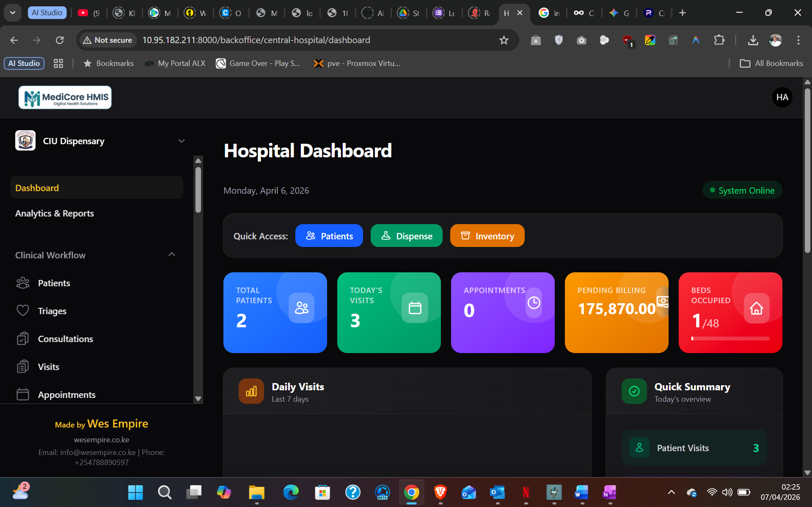The height and width of the screenshot is (507, 812).
Task: Click the Quick Summary checkmark icon
Action: [634, 391]
